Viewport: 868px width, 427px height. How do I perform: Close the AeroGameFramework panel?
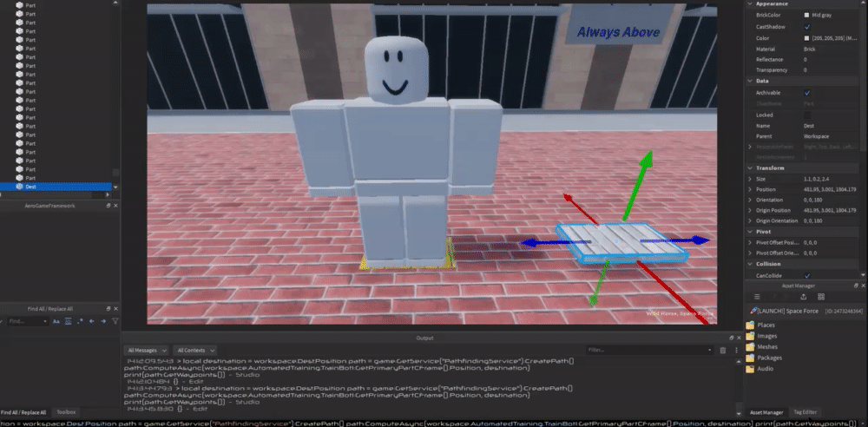click(115, 206)
